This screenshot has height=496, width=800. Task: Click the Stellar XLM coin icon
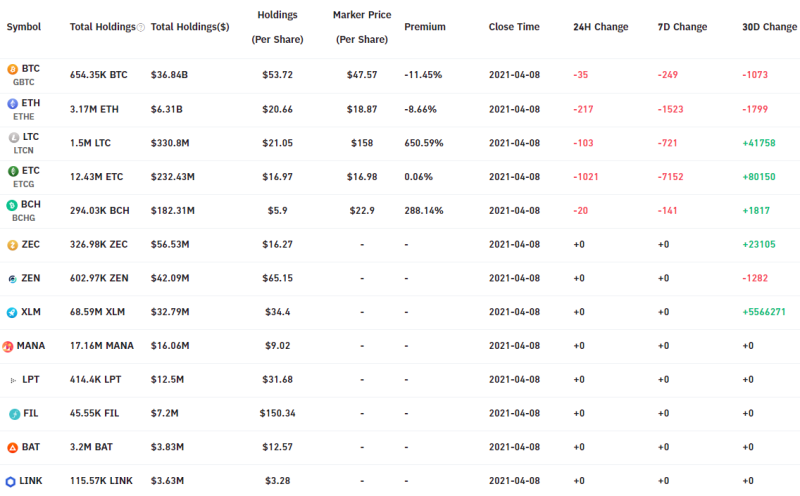point(12,312)
